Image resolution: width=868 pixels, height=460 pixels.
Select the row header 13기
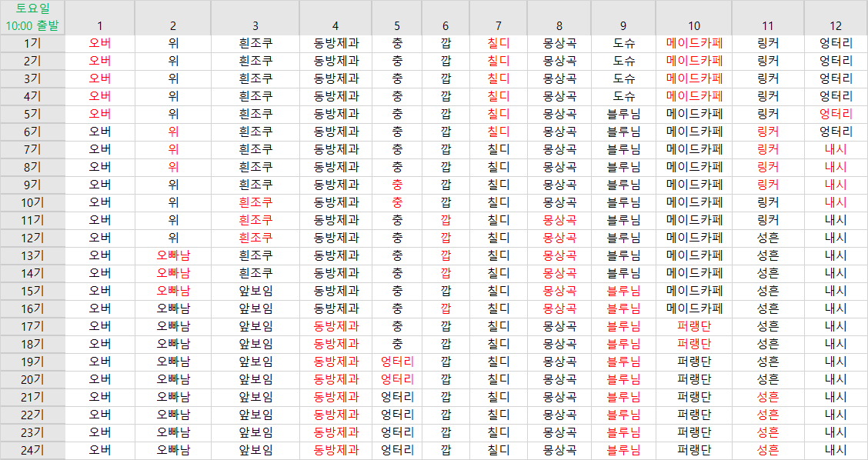[x=32, y=255]
